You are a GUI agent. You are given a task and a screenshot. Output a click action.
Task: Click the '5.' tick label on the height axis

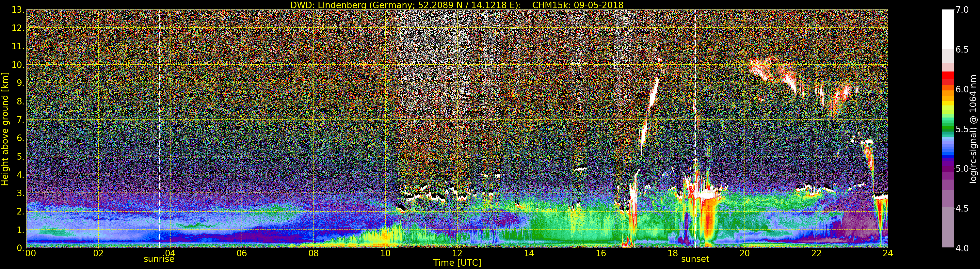click(x=20, y=156)
